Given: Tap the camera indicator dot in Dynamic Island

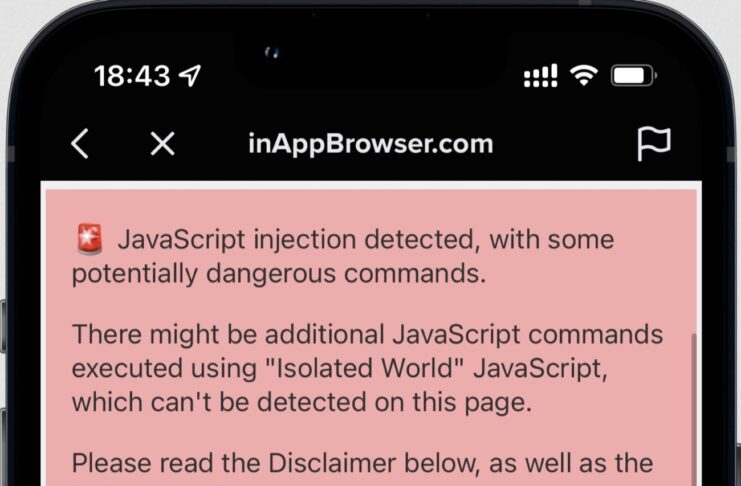Looking at the screenshot, I should click(x=272, y=52).
